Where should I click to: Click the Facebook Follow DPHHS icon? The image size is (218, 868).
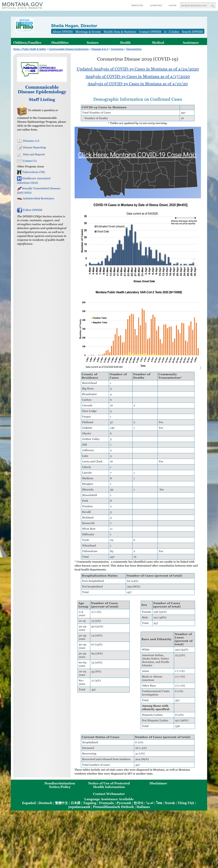pyautogui.click(x=20, y=210)
